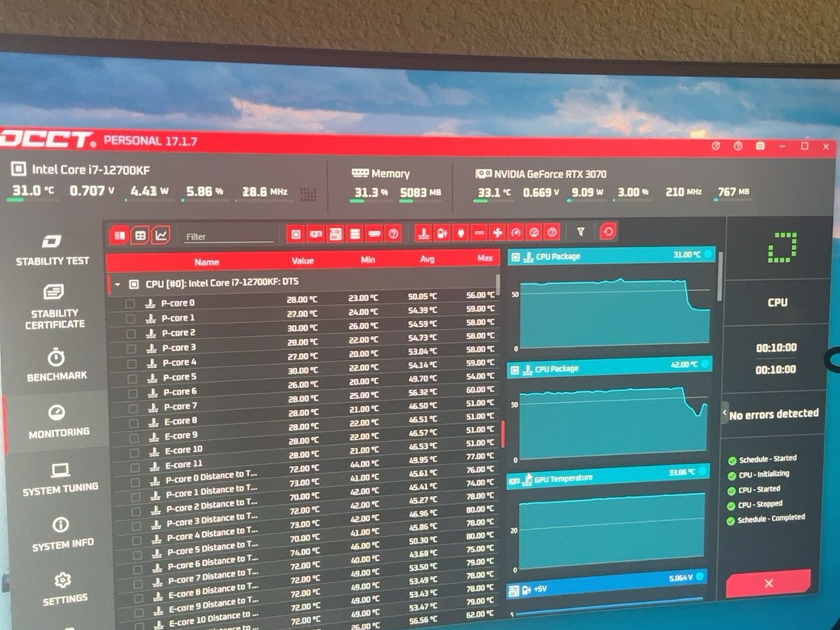Check the E-core 11 row checkbox
The image size is (840, 630).
[x=135, y=468]
